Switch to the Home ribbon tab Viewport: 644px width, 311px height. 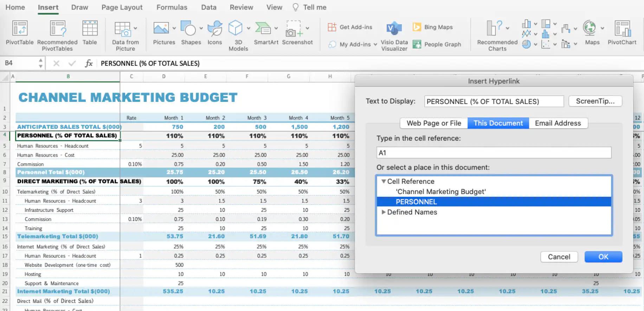pos(15,7)
